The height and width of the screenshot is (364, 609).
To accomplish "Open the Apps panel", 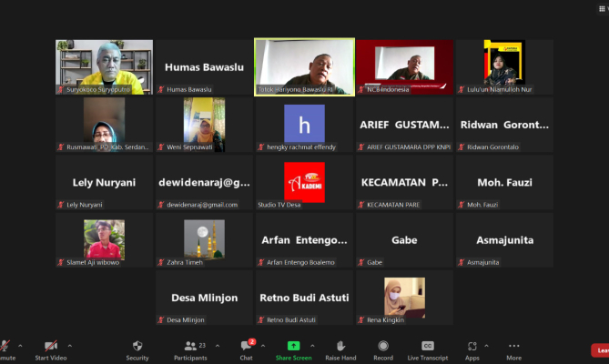I will click(472, 347).
